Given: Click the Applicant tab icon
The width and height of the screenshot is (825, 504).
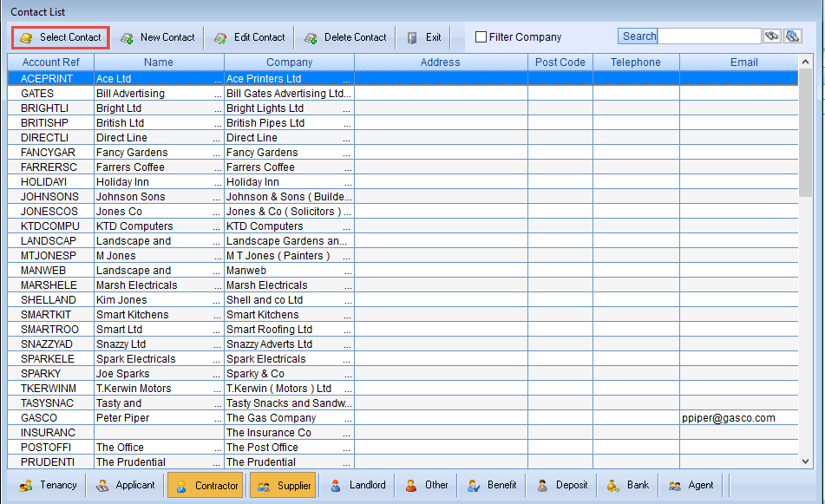Looking at the screenshot, I should click(102, 486).
